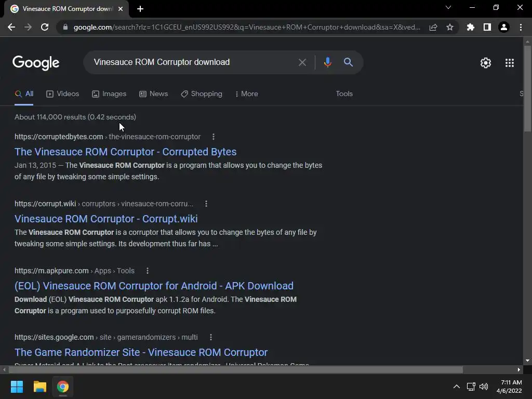
Task: Click the vertical scrollbar thumb
Action: [527, 88]
